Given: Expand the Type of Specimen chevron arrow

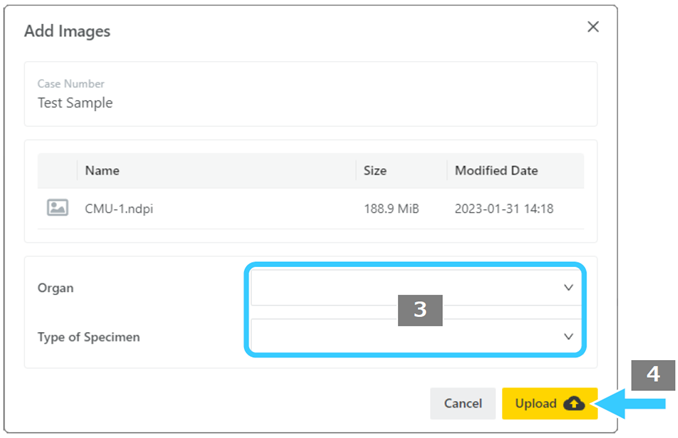Looking at the screenshot, I should 568,336.
